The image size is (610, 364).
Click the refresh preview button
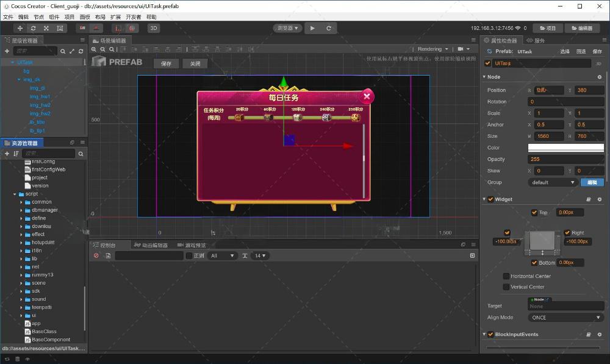tap(329, 28)
